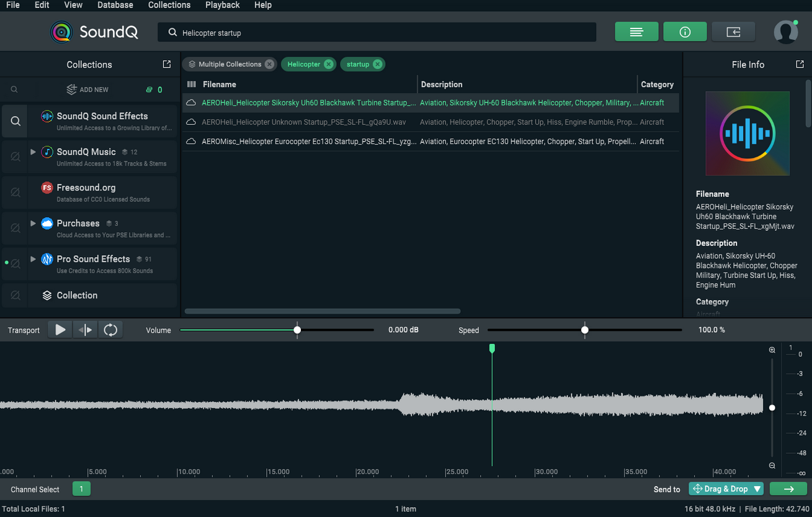Open File Info in external window
The width and height of the screenshot is (812, 517).
coord(800,64)
